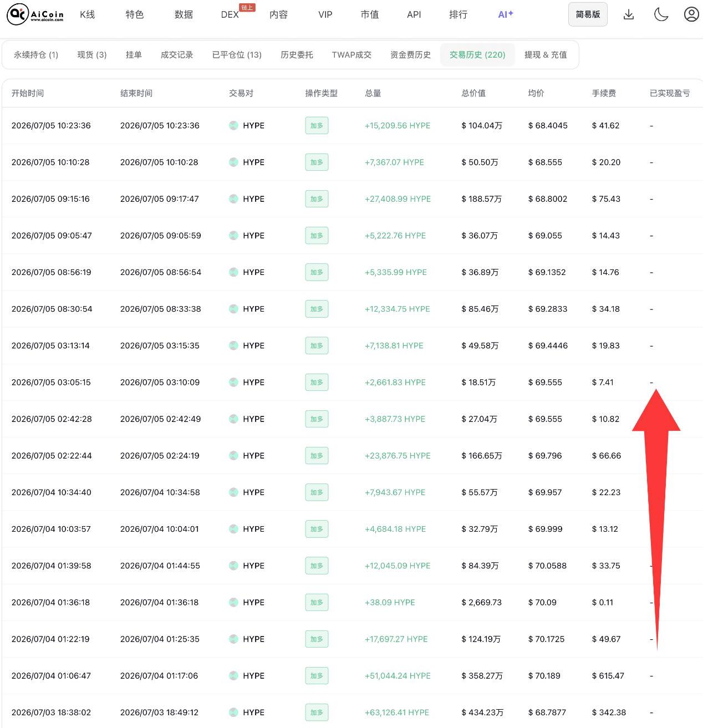Switch to 现货 (3) tab
The image size is (703, 728).
(x=92, y=55)
